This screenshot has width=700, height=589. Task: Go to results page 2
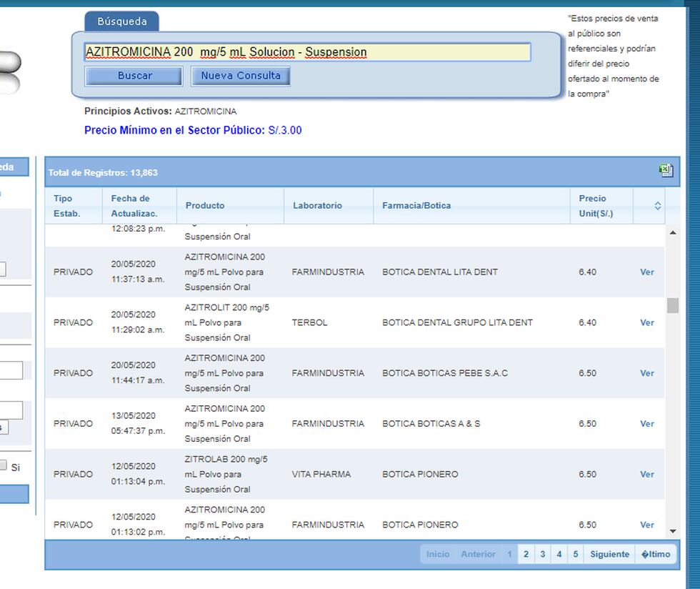pyautogui.click(x=526, y=554)
